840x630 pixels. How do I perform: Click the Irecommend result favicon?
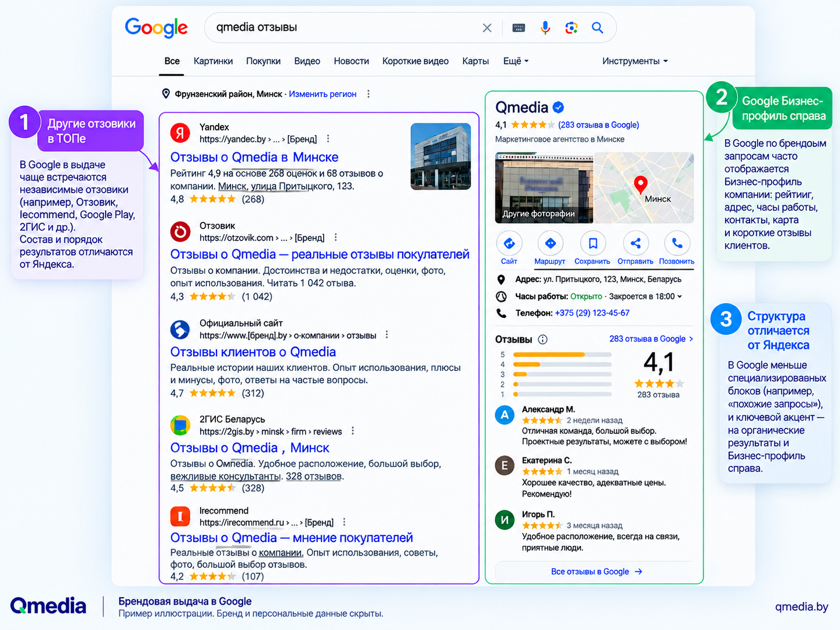pyautogui.click(x=180, y=516)
